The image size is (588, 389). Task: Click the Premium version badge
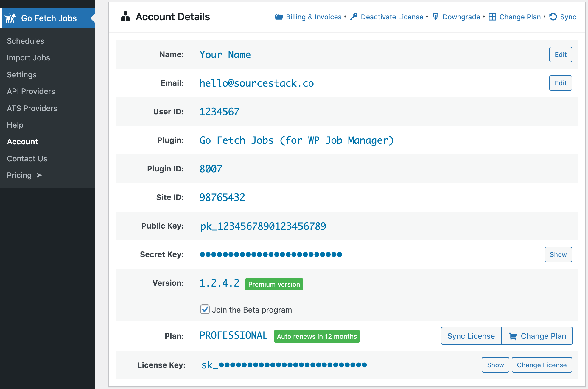[274, 284]
